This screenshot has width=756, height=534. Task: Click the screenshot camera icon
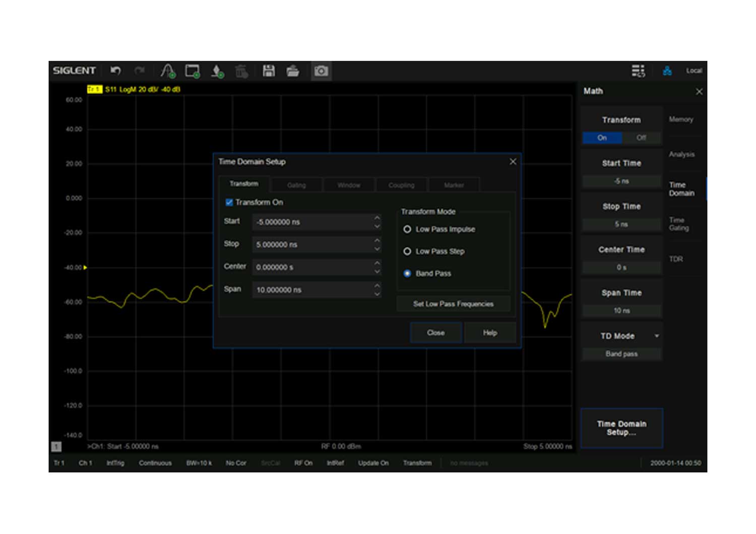click(321, 71)
